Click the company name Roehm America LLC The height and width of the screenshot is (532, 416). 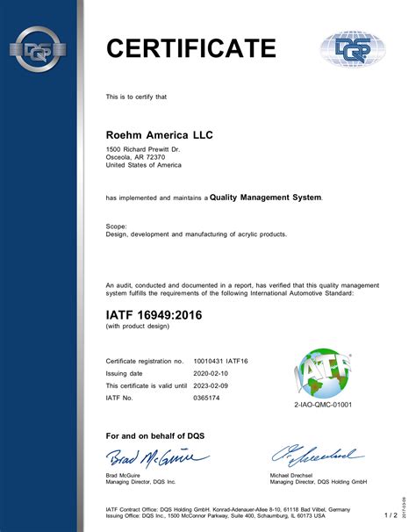coord(159,135)
